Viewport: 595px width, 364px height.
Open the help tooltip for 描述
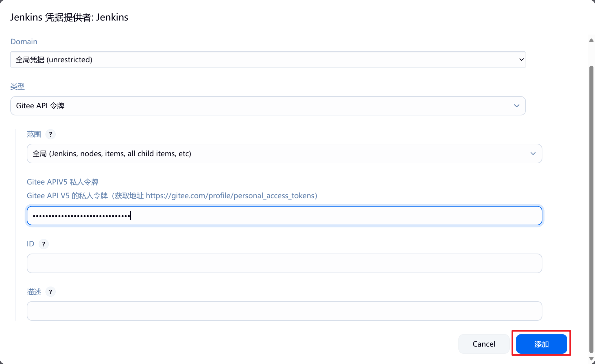pyautogui.click(x=50, y=292)
